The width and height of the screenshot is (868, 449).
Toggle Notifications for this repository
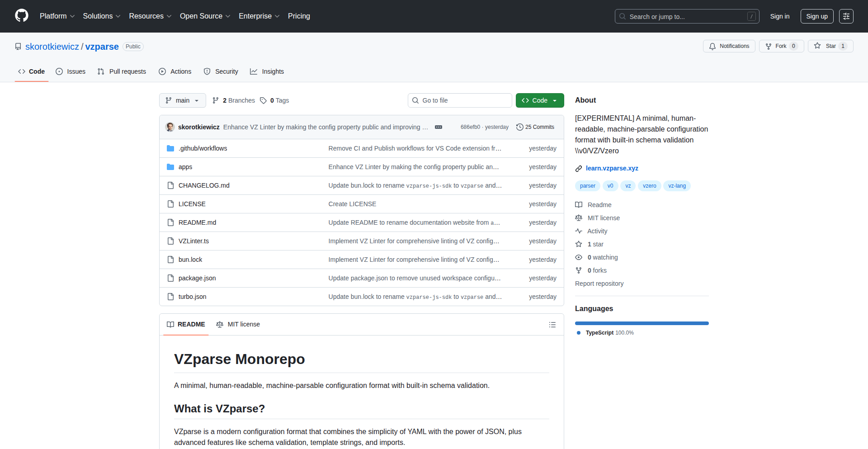click(729, 46)
